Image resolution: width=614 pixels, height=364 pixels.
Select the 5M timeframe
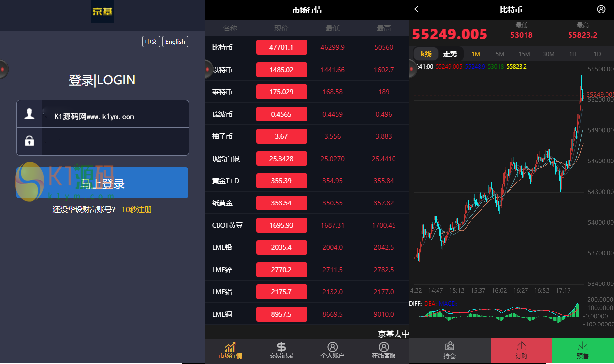coord(500,54)
